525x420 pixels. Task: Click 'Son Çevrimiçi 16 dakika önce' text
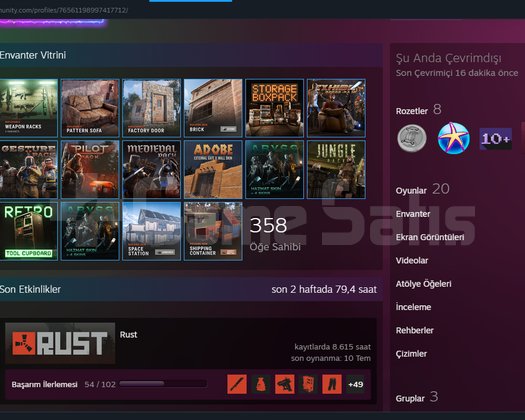pyautogui.click(x=457, y=73)
